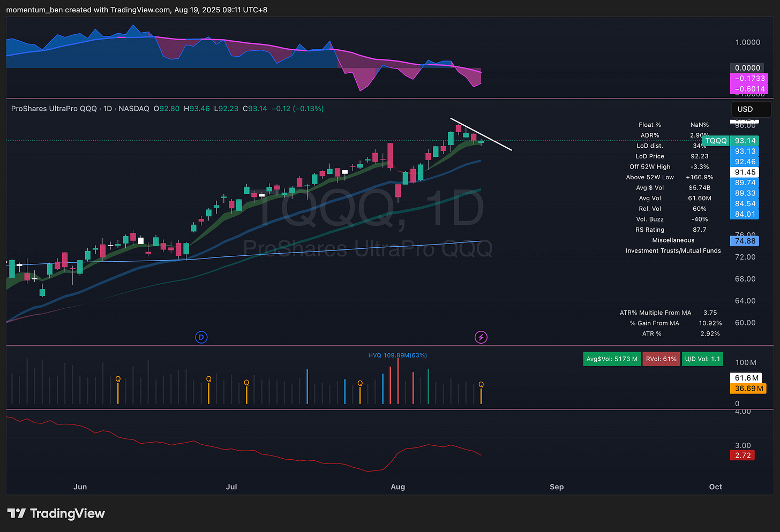Click the ATR % value 2.92%
The width and height of the screenshot is (780, 532).
tap(710, 333)
